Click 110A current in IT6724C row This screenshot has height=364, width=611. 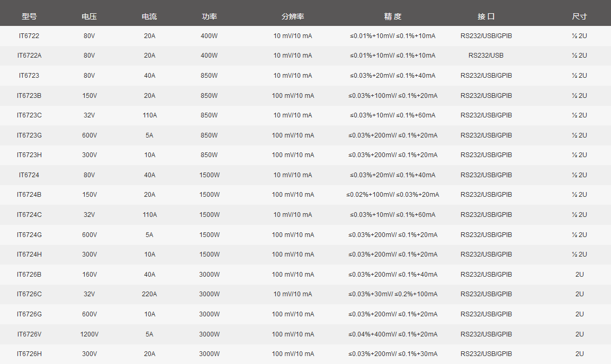[150, 214]
